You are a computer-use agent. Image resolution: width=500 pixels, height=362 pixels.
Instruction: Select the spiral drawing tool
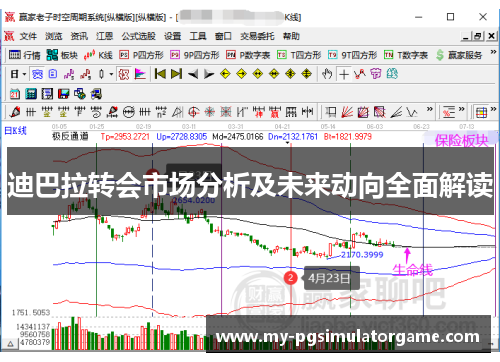[x=96, y=112]
